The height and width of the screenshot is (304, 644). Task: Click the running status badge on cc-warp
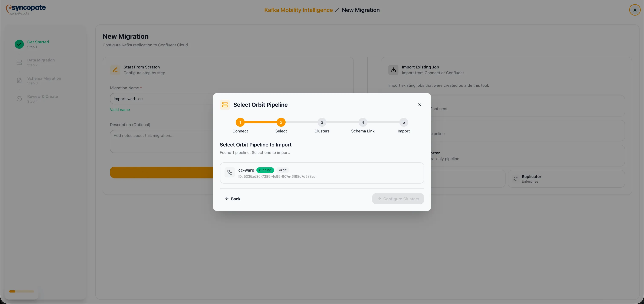pos(265,170)
